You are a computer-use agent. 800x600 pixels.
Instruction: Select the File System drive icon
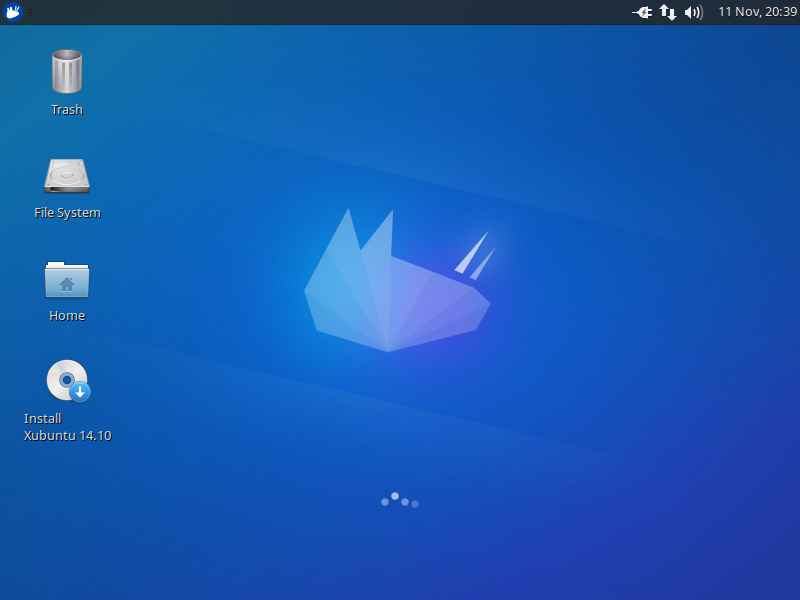pyautogui.click(x=67, y=176)
